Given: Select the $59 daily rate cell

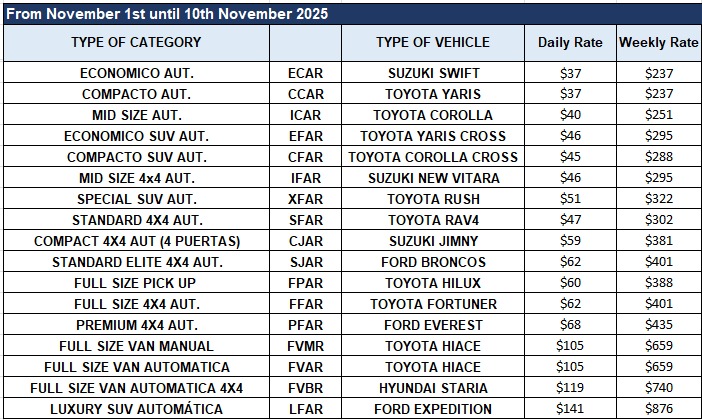Looking at the screenshot, I should pos(570,241).
